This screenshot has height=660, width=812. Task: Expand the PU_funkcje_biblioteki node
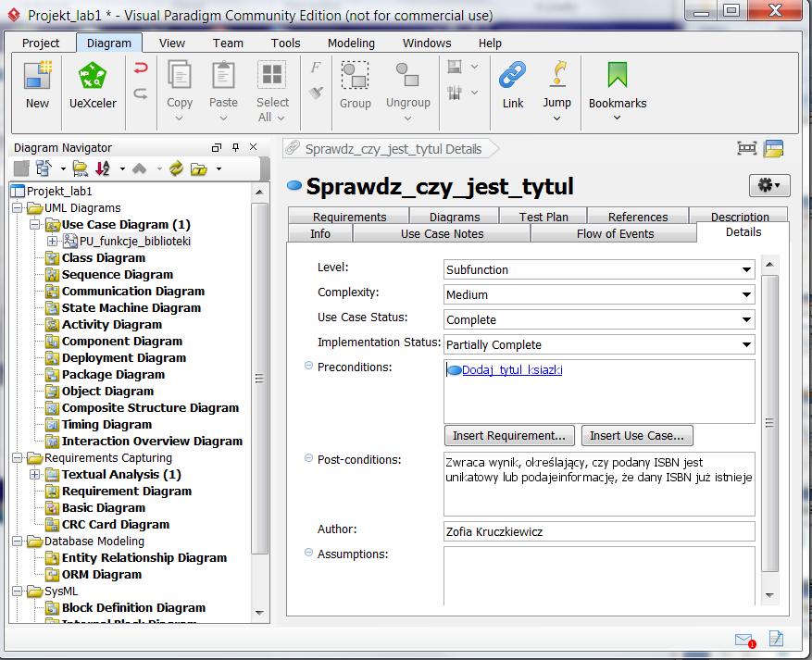point(52,242)
